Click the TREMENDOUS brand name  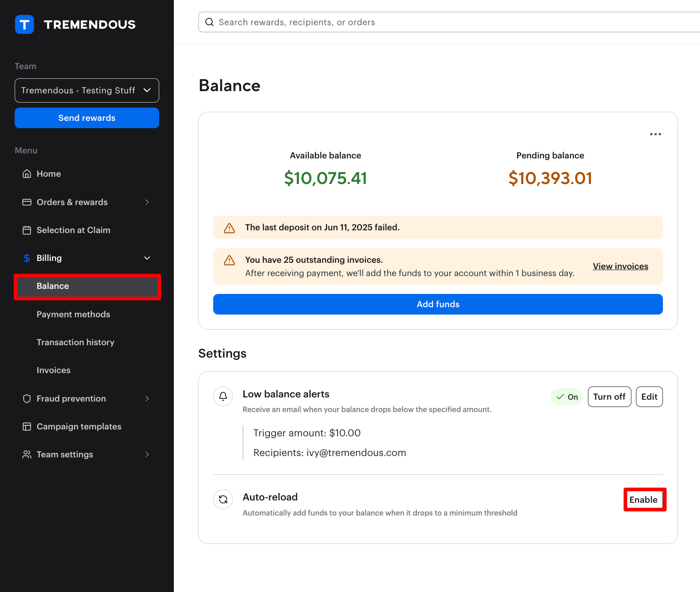tap(90, 25)
